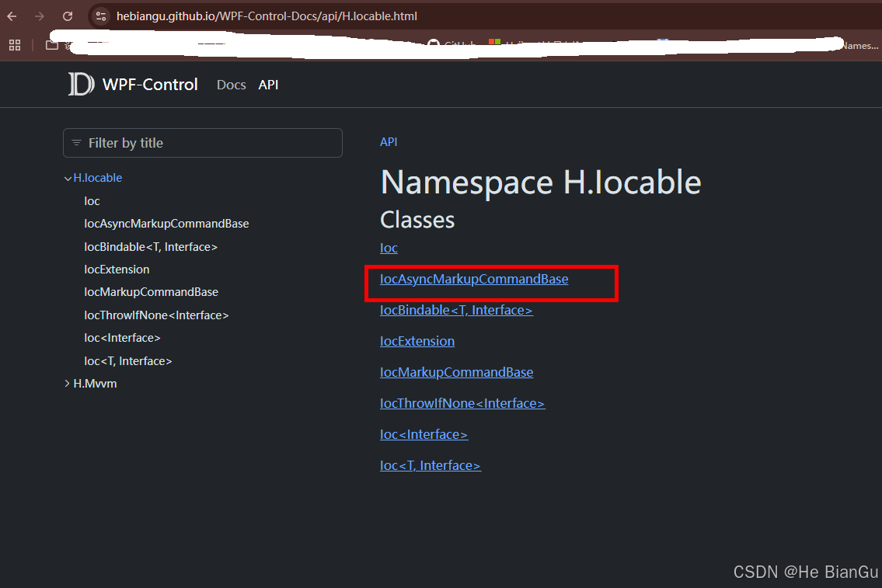Open IocMarkupCommandBase class link
The height and width of the screenshot is (588, 882).
[x=457, y=372]
